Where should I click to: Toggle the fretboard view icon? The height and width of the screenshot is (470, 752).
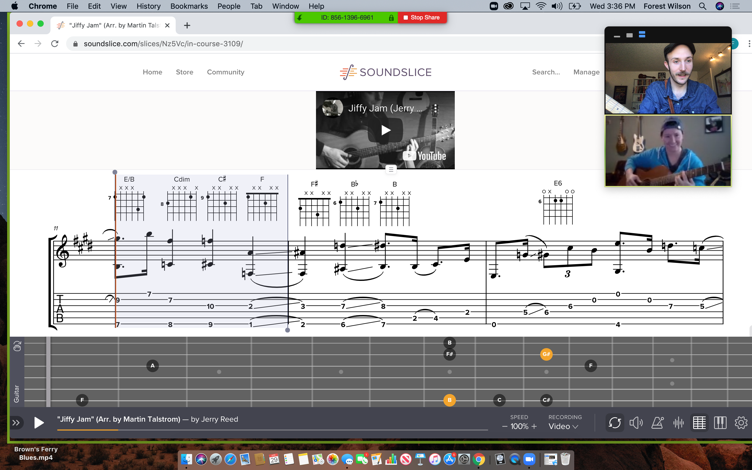click(699, 423)
